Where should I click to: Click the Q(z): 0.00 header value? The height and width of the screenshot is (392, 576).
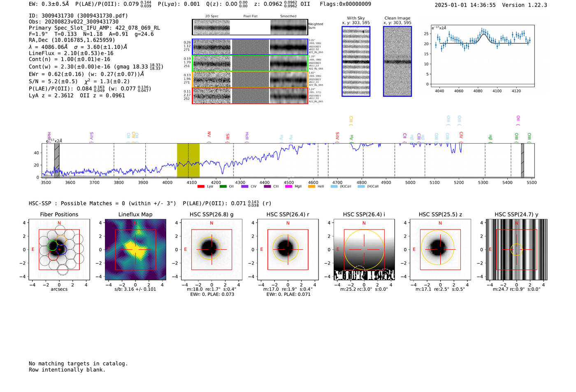click(227, 4)
